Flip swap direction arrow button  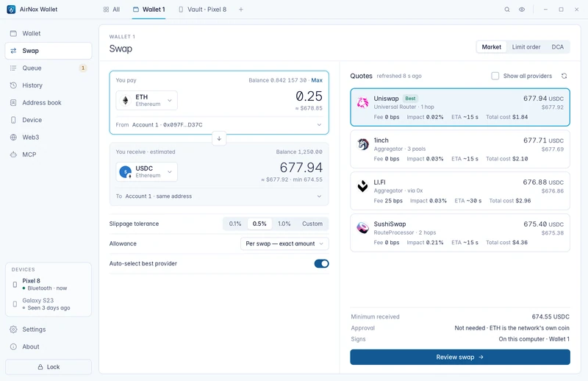tap(219, 138)
